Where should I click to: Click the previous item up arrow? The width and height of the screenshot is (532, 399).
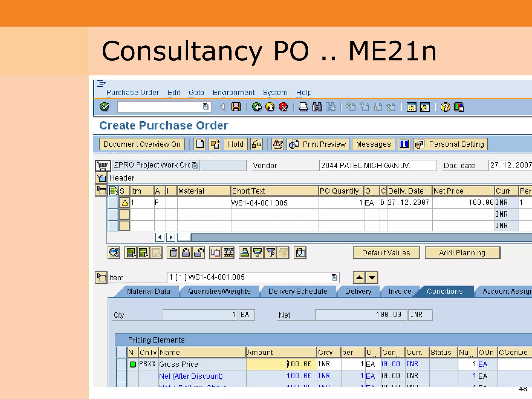click(360, 277)
